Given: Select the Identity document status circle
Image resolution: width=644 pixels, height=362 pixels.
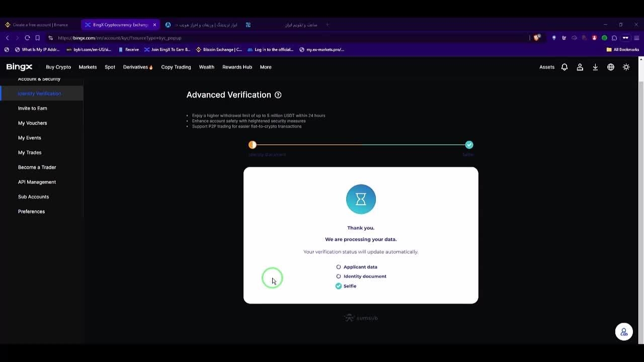Looking at the screenshot, I should click(339, 277).
